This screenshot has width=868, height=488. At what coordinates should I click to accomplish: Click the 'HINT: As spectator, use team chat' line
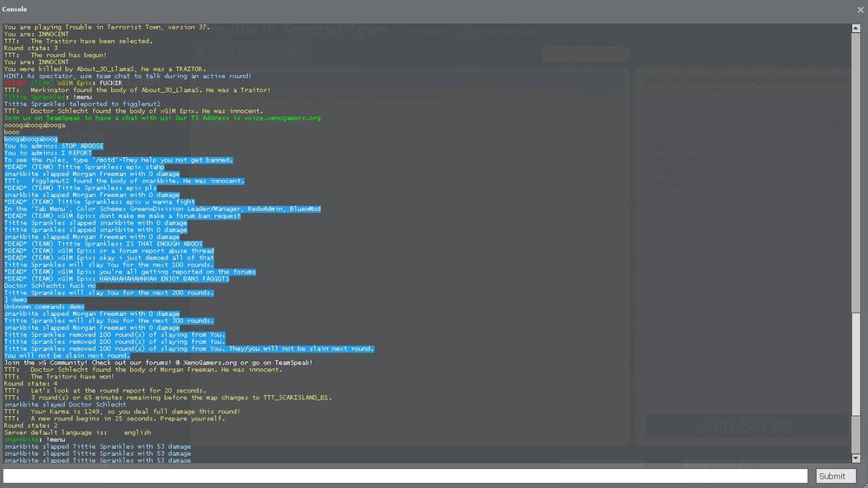[x=128, y=76]
